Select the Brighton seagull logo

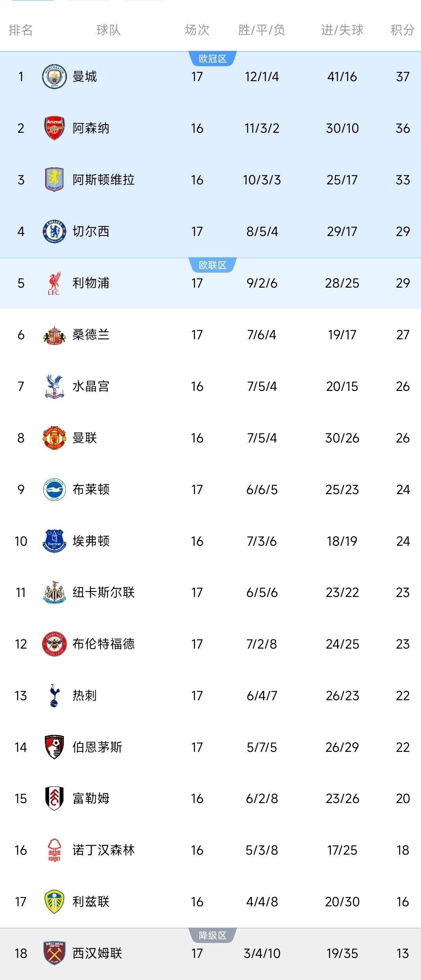pyautogui.click(x=55, y=489)
